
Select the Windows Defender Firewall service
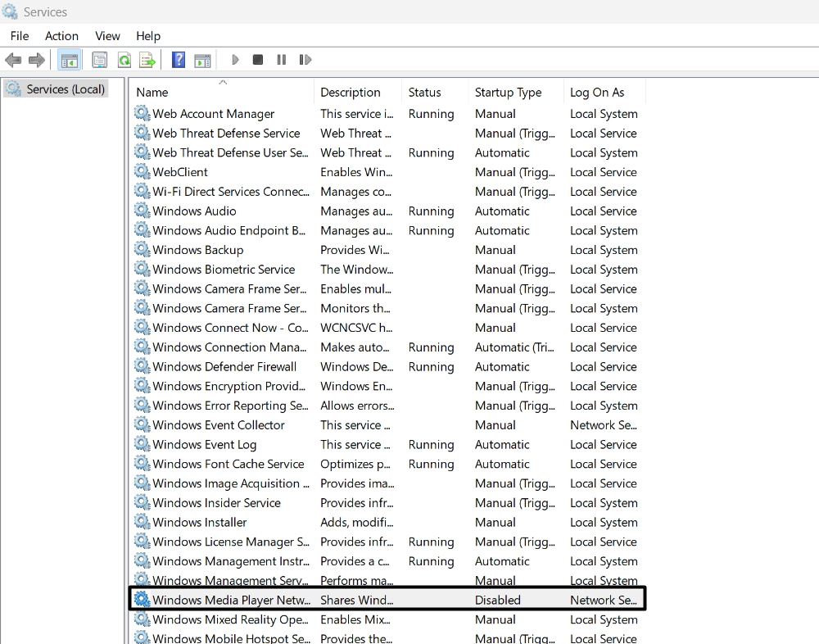tap(224, 367)
